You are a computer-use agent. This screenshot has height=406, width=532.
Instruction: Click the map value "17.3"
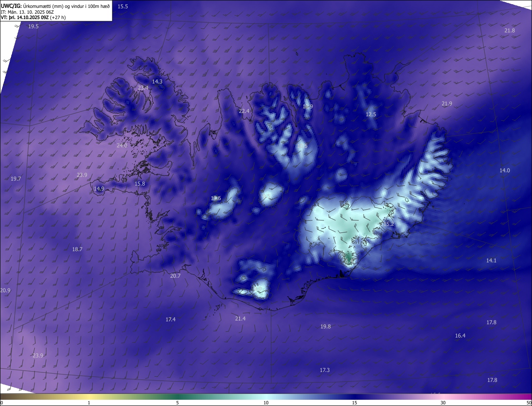pos(325,370)
